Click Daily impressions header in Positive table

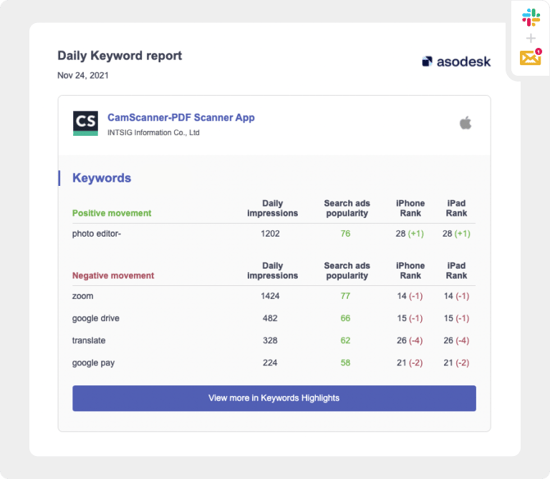(x=273, y=208)
